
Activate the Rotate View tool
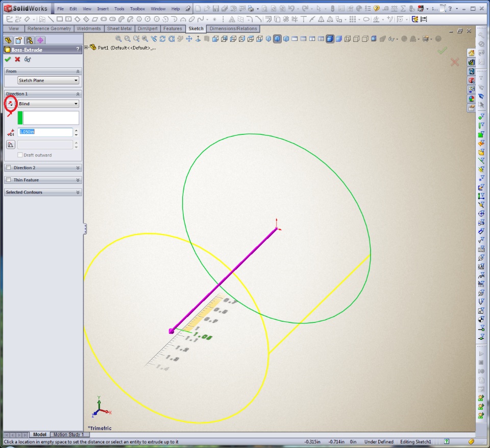[162, 39]
